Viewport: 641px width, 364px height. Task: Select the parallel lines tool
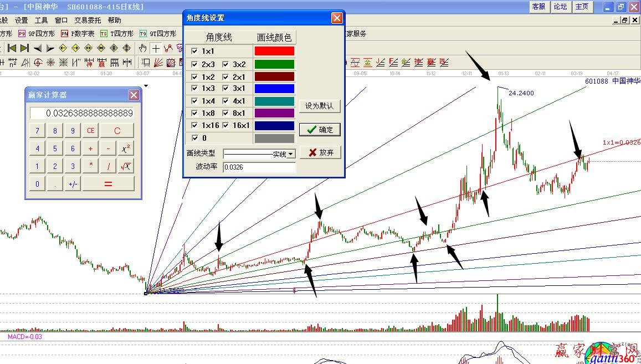76,62
